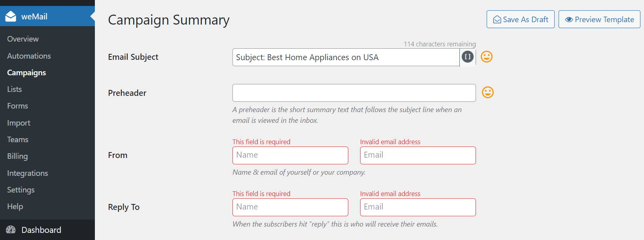Click the envelope icon on Save As Draft

497,19
